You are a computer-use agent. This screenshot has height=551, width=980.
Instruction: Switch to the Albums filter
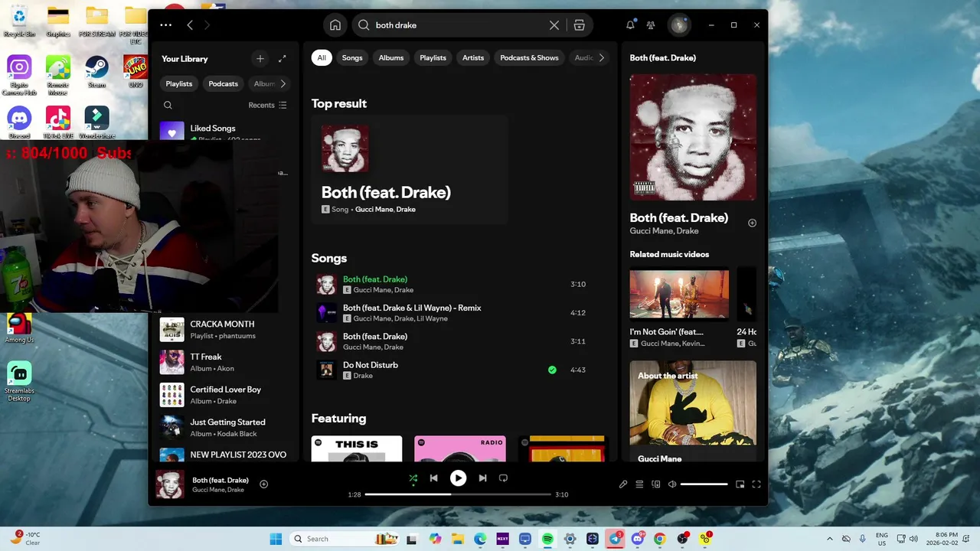(x=391, y=57)
